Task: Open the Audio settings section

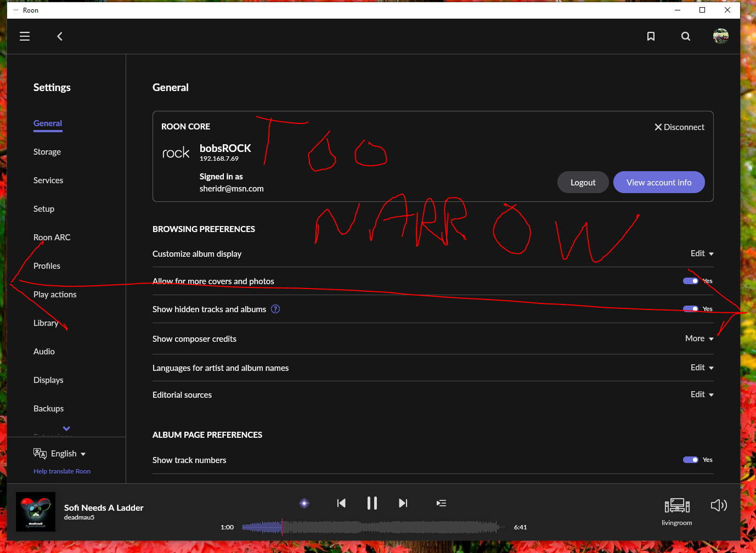Action: coord(44,352)
